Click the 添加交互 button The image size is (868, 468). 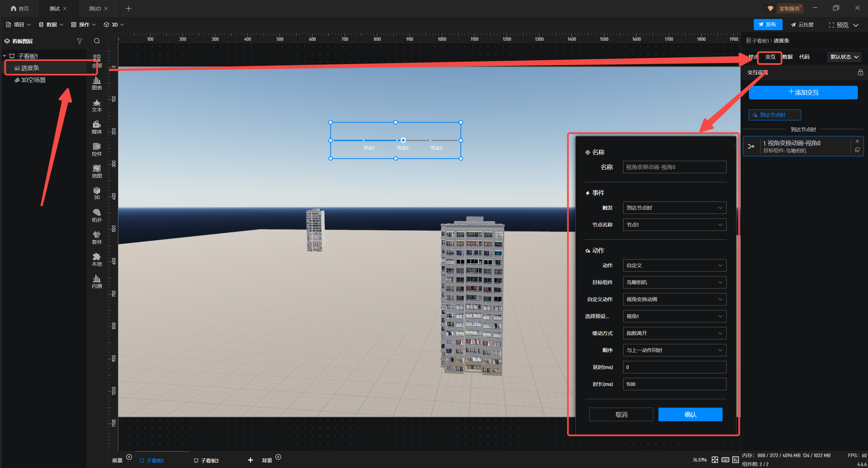[x=803, y=92]
